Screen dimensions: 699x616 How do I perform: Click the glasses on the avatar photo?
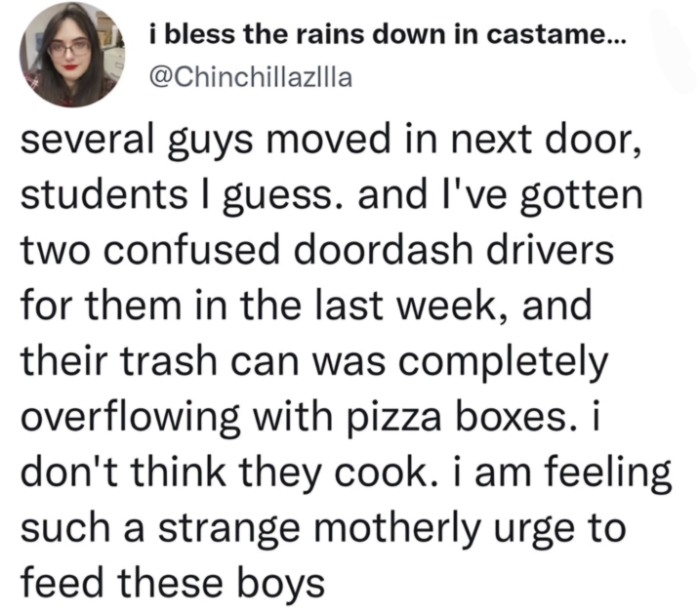(67, 46)
